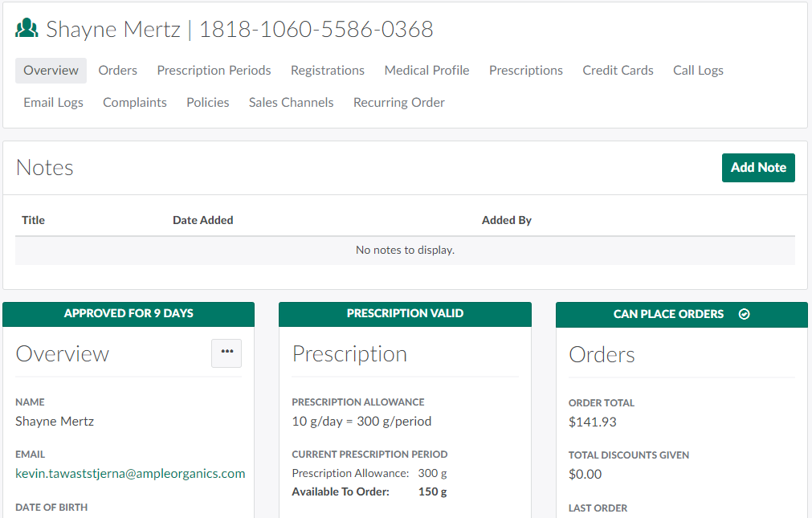812x518 pixels.
Task: View the Credit Cards tab
Action: pos(618,71)
